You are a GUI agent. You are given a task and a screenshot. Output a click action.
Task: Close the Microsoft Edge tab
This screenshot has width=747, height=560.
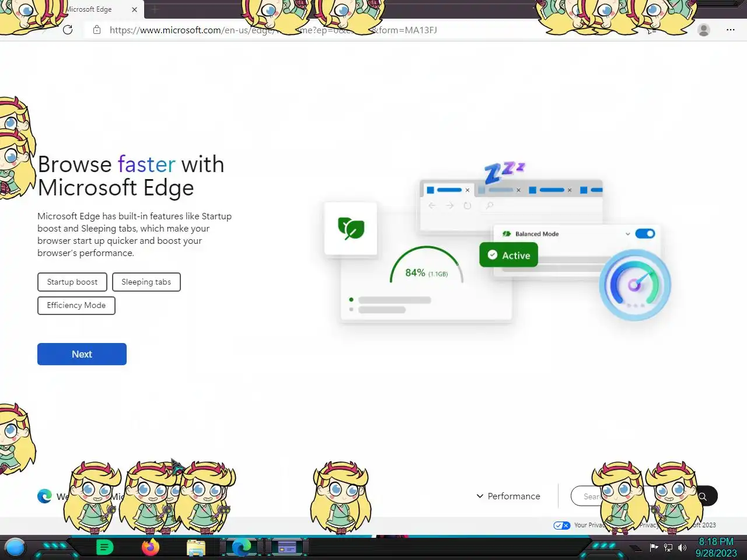134,10
